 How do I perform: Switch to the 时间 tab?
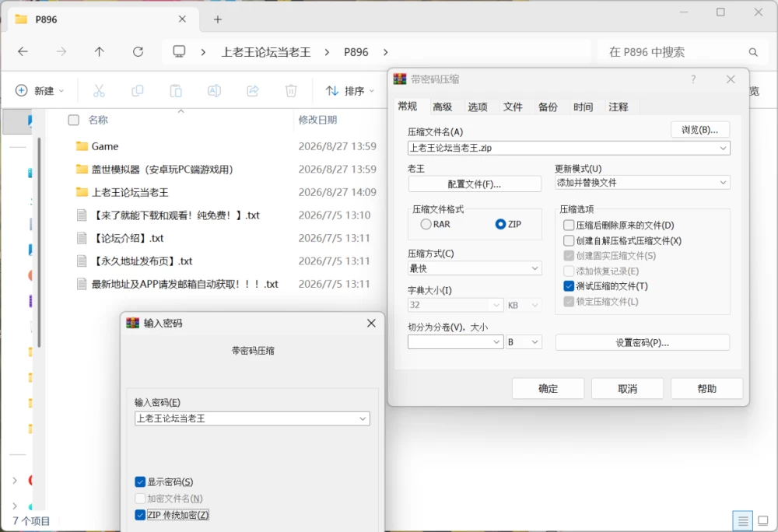pyautogui.click(x=583, y=107)
